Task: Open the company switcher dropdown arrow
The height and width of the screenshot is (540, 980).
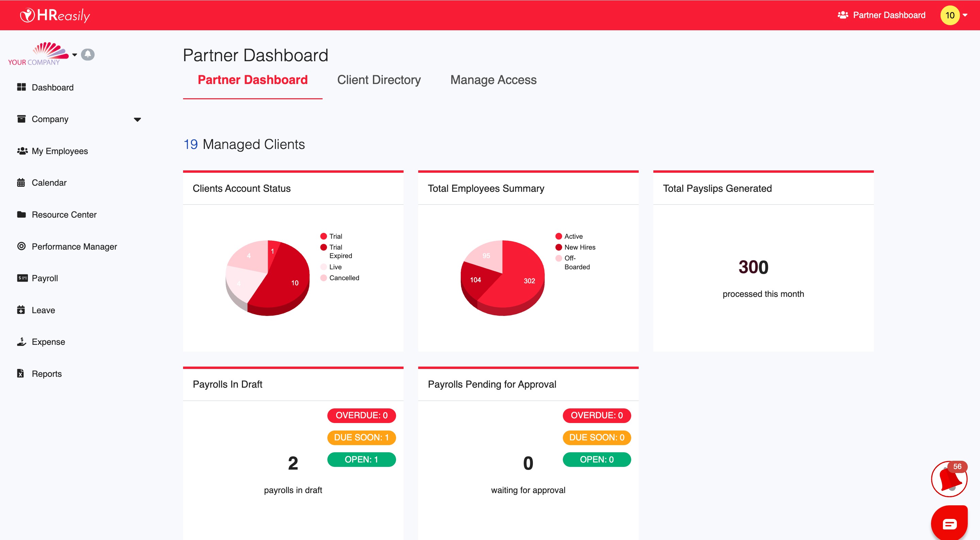Action: point(75,55)
